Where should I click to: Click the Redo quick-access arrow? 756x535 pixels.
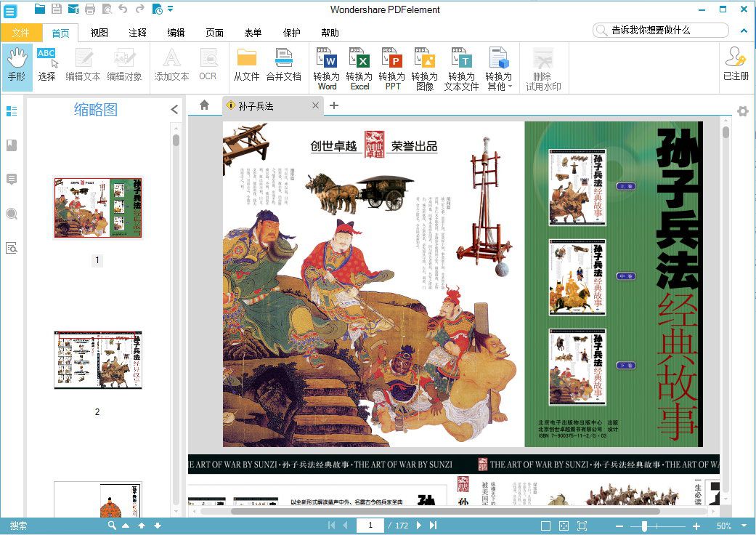pos(140,9)
